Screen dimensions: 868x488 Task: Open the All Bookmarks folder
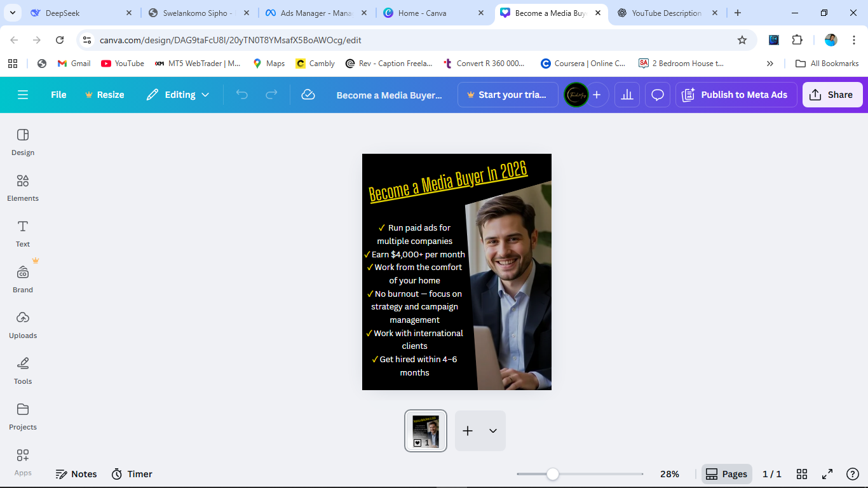coord(827,64)
